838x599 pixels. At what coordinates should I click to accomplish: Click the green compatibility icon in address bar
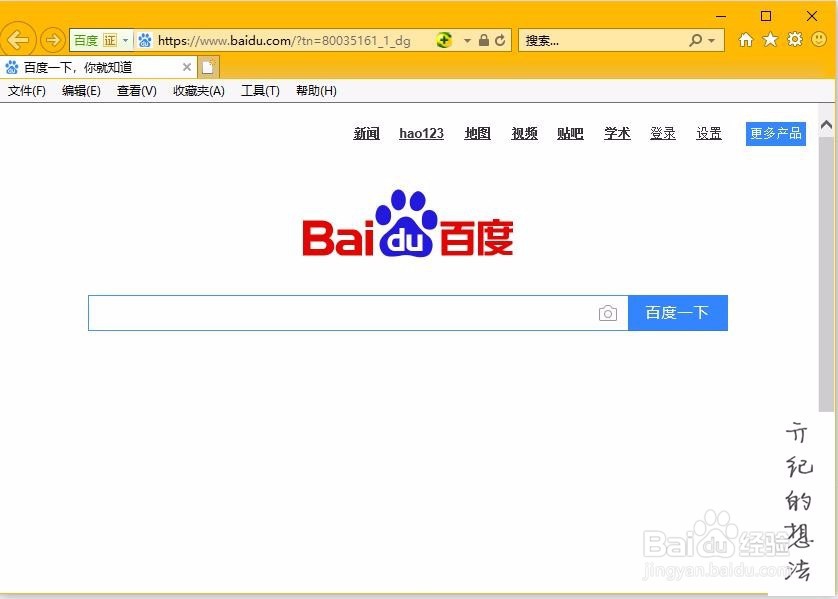coord(444,40)
